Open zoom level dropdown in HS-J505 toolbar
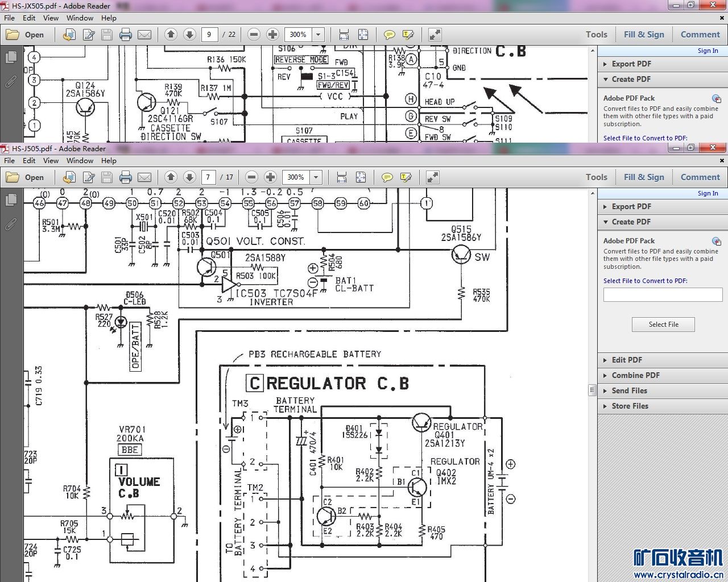 pyautogui.click(x=316, y=177)
